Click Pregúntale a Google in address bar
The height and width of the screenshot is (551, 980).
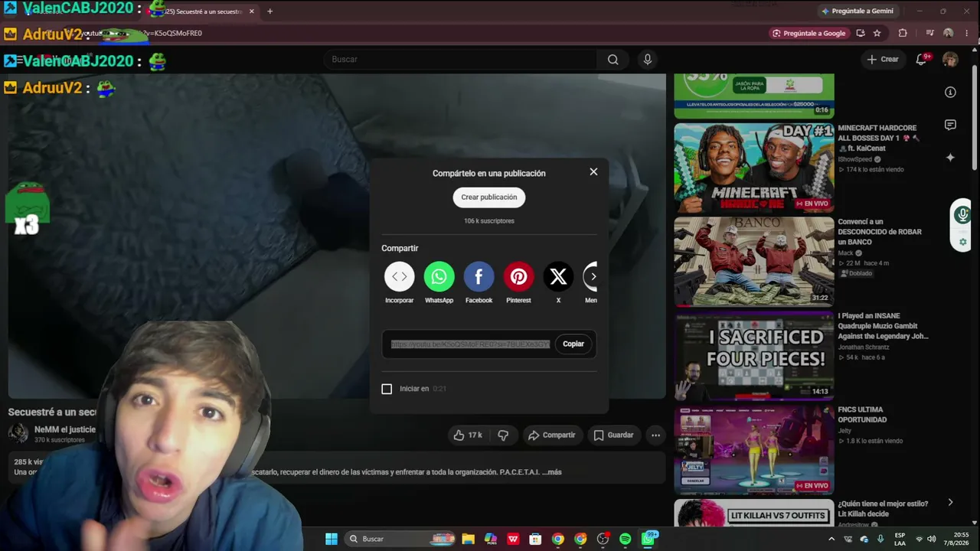[809, 33]
